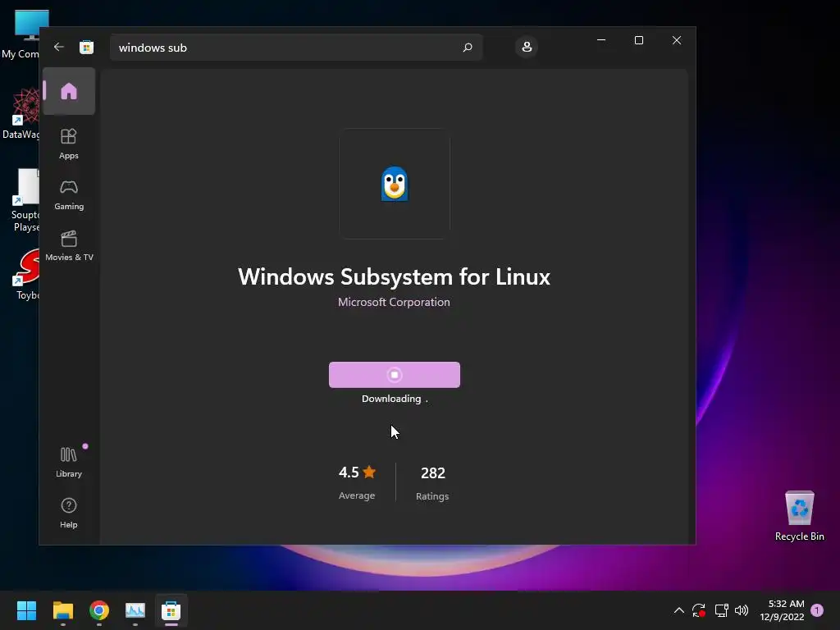Image resolution: width=840 pixels, height=630 pixels.
Task: Click the Windows Subsystem for Linux title
Action: point(394,277)
